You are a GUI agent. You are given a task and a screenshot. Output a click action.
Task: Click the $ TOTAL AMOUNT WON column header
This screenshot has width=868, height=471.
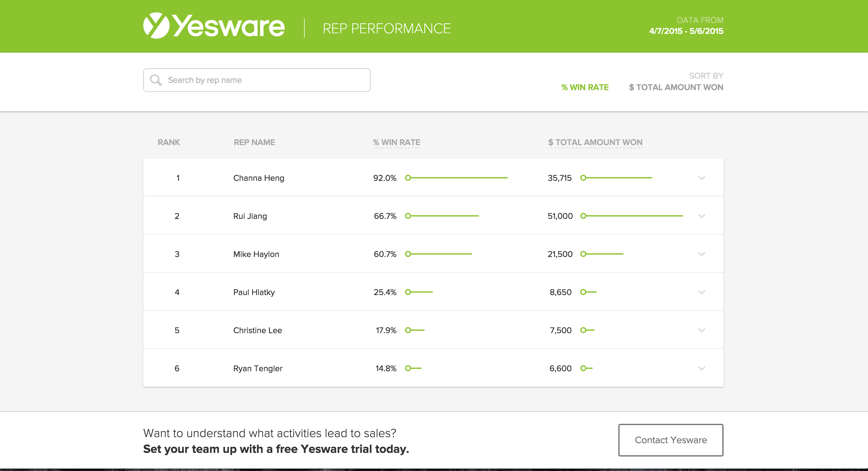(x=595, y=142)
